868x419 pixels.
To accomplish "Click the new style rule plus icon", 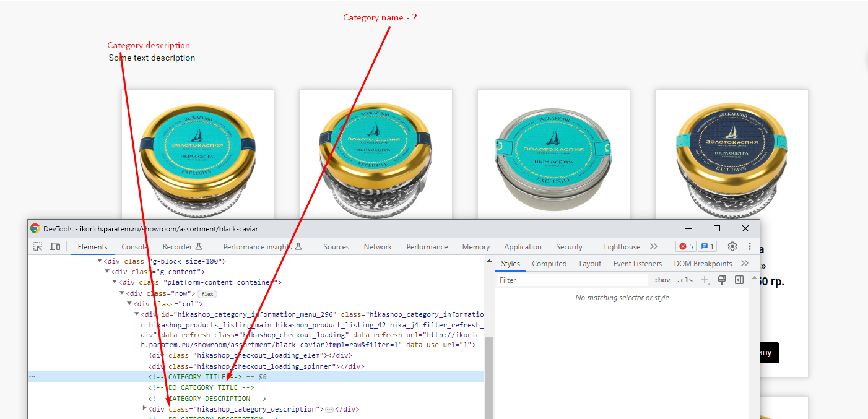I will coord(705,280).
